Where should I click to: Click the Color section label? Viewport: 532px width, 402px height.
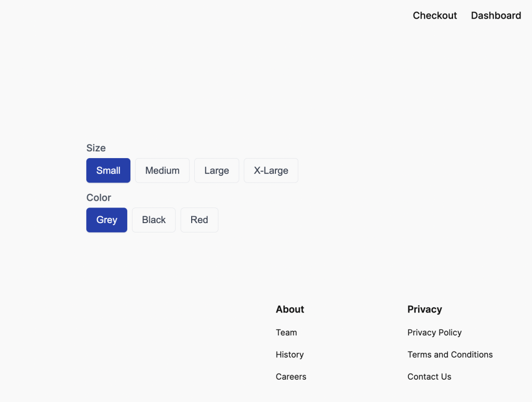click(x=99, y=198)
